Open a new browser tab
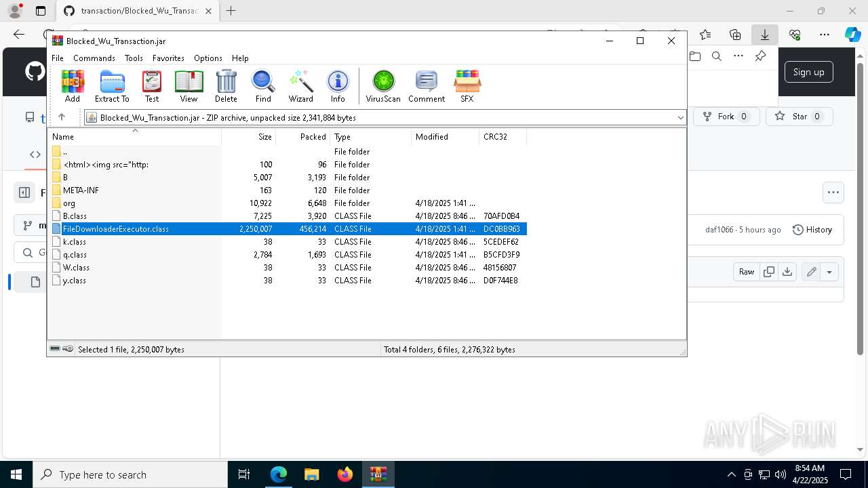The width and height of the screenshot is (868, 488). [231, 11]
